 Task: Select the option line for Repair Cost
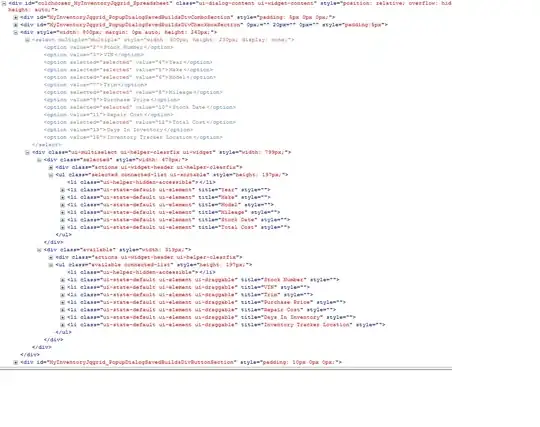click(109, 115)
